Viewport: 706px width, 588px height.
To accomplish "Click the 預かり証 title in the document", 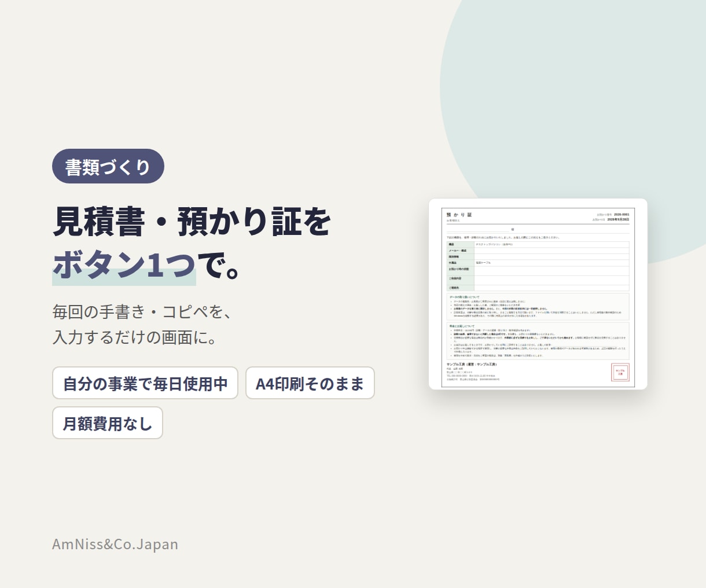I will point(459,215).
